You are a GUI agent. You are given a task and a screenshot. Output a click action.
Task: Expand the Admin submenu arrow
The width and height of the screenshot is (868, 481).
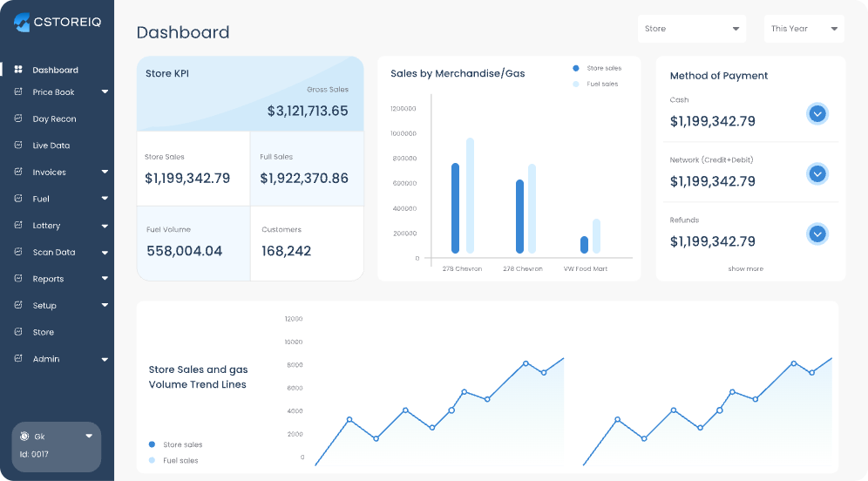tap(105, 359)
